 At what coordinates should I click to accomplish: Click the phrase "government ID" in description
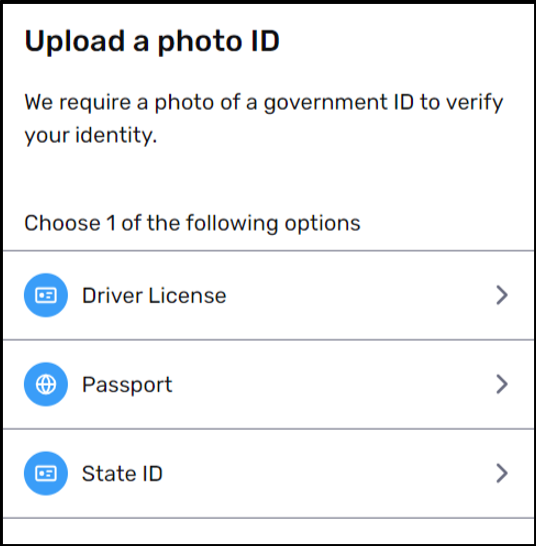tap(339, 103)
